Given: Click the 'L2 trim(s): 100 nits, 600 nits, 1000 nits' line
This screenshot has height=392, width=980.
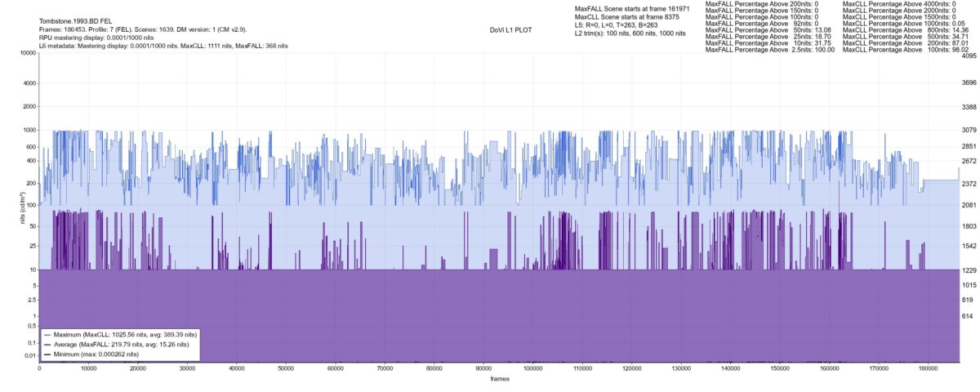Looking at the screenshot, I should click(630, 33).
